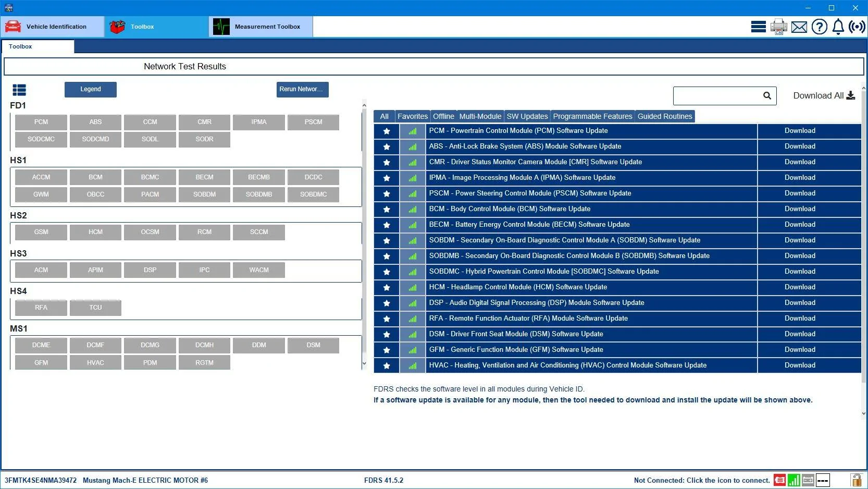
Task: Click Download for SOBDMC Software Update
Action: tap(800, 272)
